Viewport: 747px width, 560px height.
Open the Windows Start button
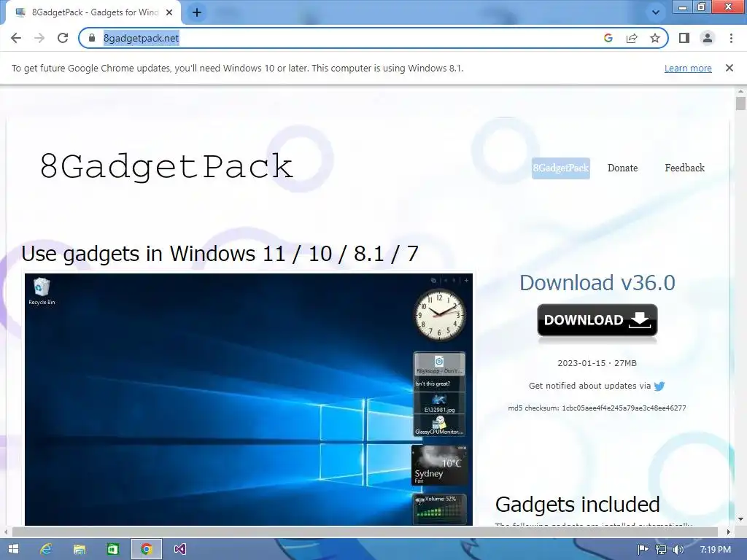pos(13,549)
